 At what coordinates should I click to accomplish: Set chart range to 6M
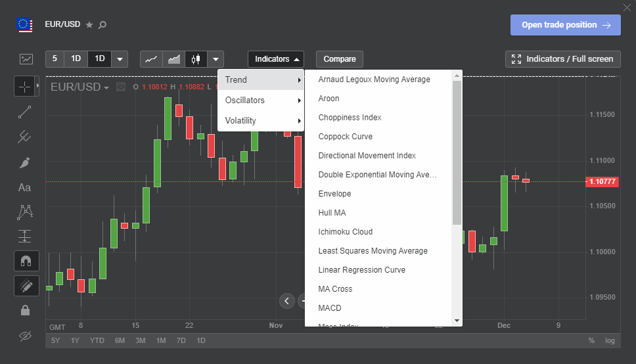(120, 340)
